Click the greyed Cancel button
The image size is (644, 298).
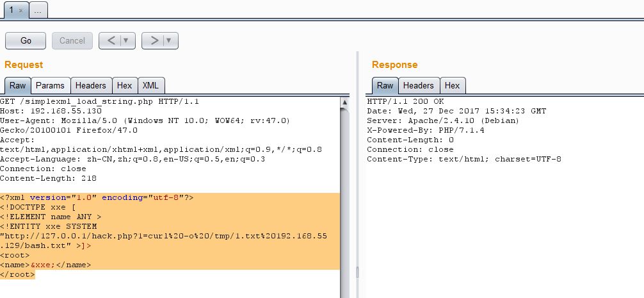coord(72,40)
